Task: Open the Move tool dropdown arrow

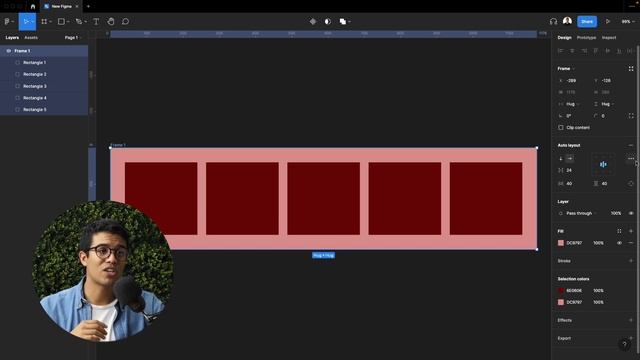Action: click(33, 22)
